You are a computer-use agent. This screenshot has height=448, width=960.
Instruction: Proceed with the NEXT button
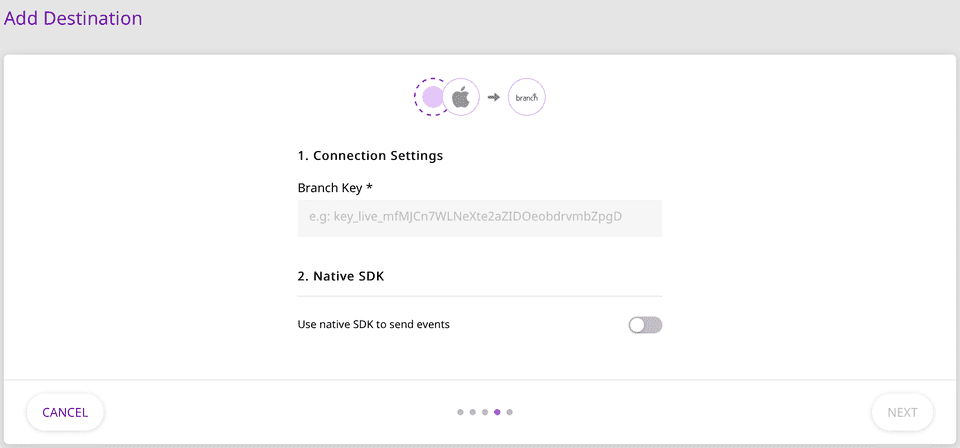[x=902, y=412]
